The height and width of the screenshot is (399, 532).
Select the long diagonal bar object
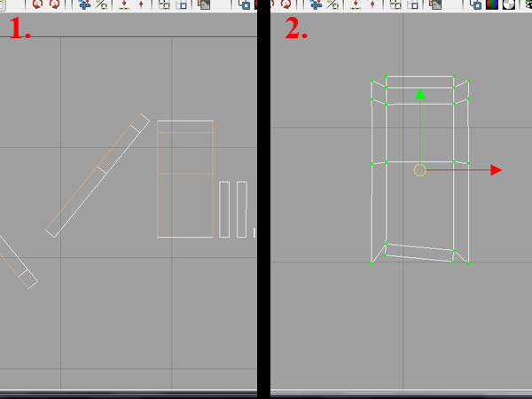point(98,176)
